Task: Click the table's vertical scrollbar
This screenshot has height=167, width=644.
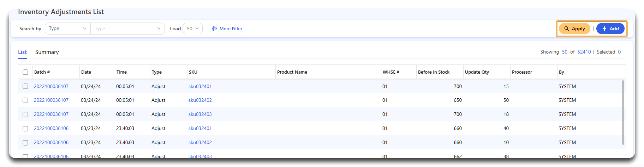Action: click(623, 113)
